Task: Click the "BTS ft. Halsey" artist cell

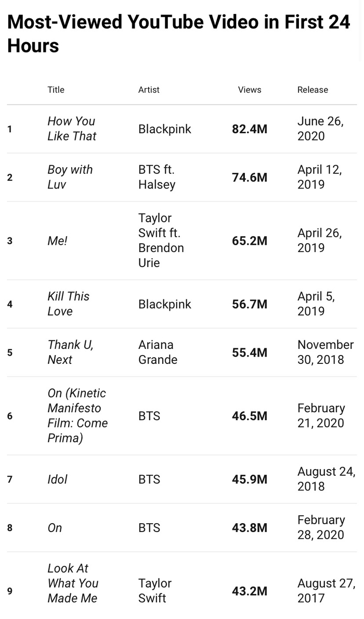Action: [157, 177]
